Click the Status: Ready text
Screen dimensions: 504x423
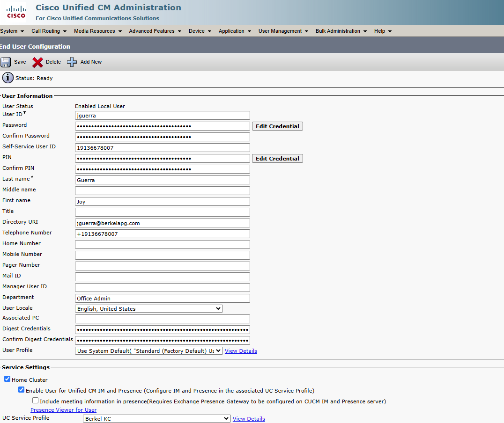tap(34, 78)
